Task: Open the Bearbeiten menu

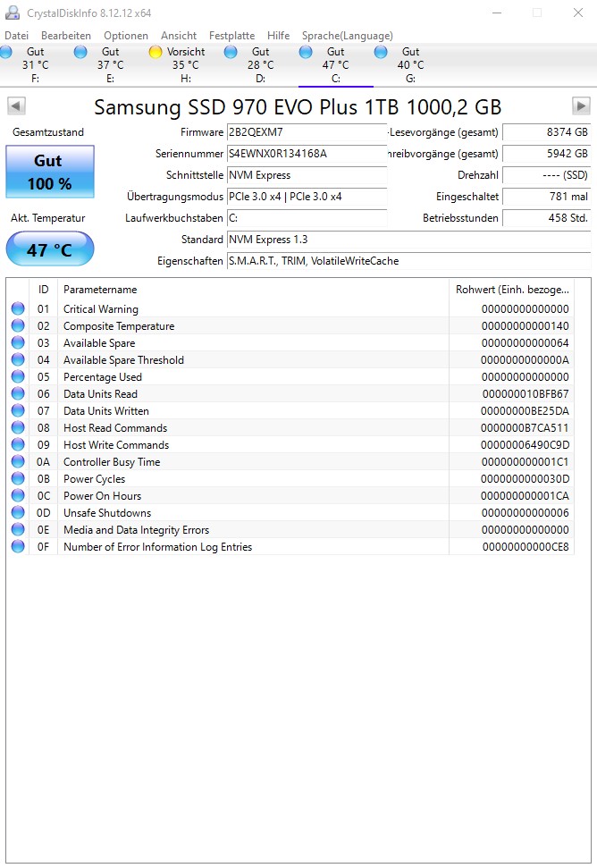Action: [x=66, y=36]
